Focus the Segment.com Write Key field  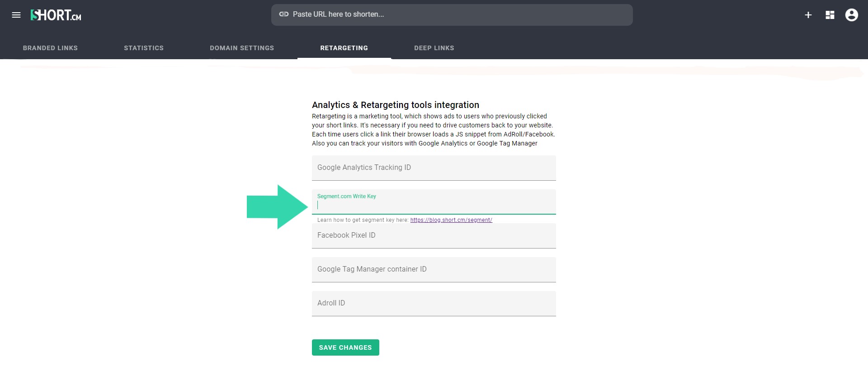point(434,205)
